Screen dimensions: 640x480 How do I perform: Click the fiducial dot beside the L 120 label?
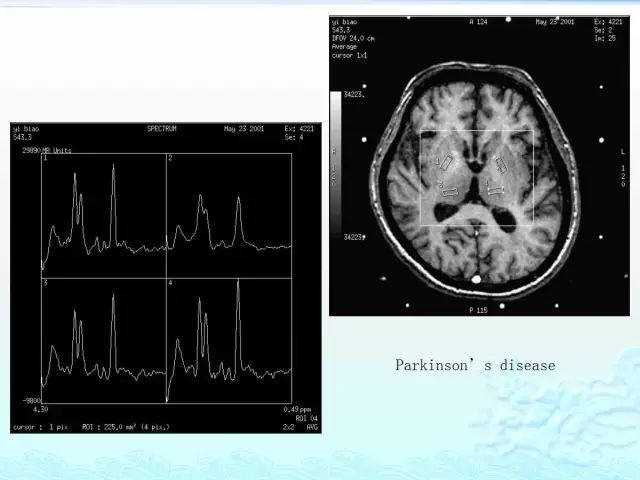click(x=601, y=140)
